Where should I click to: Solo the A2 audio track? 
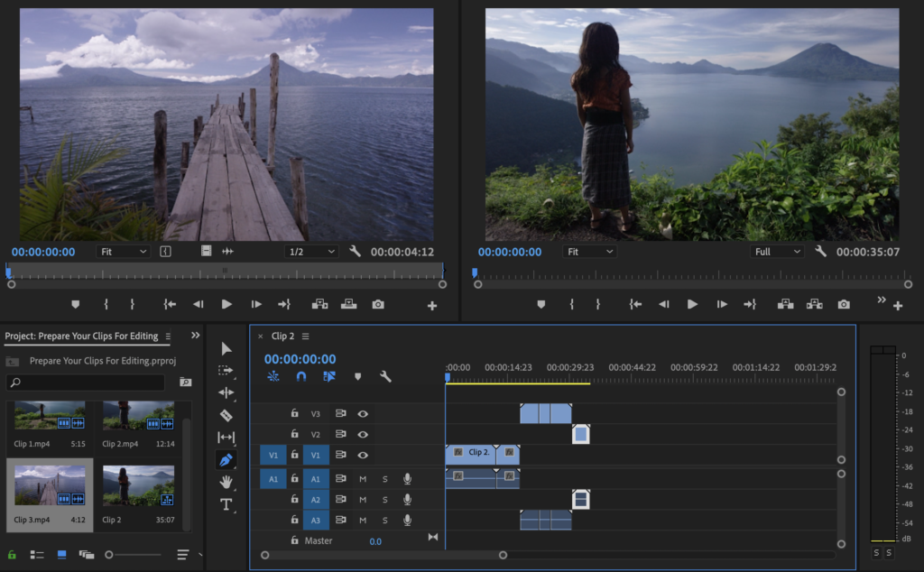pos(384,499)
